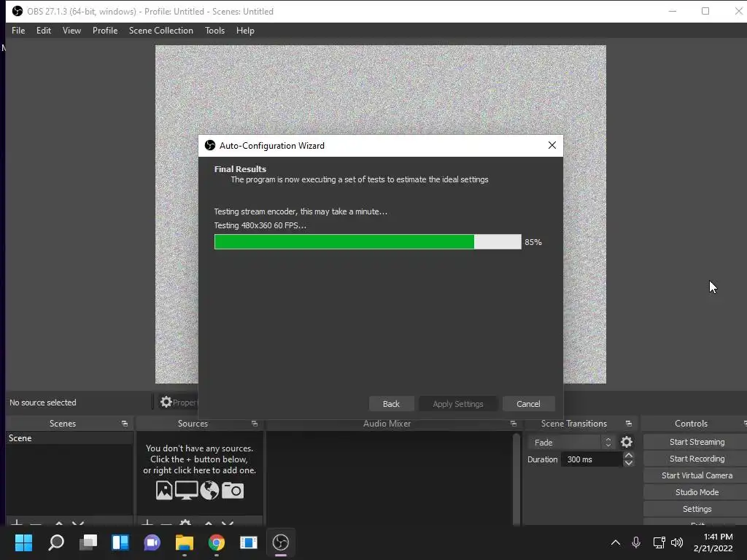
Task: Open the Tools menu
Action: (214, 31)
